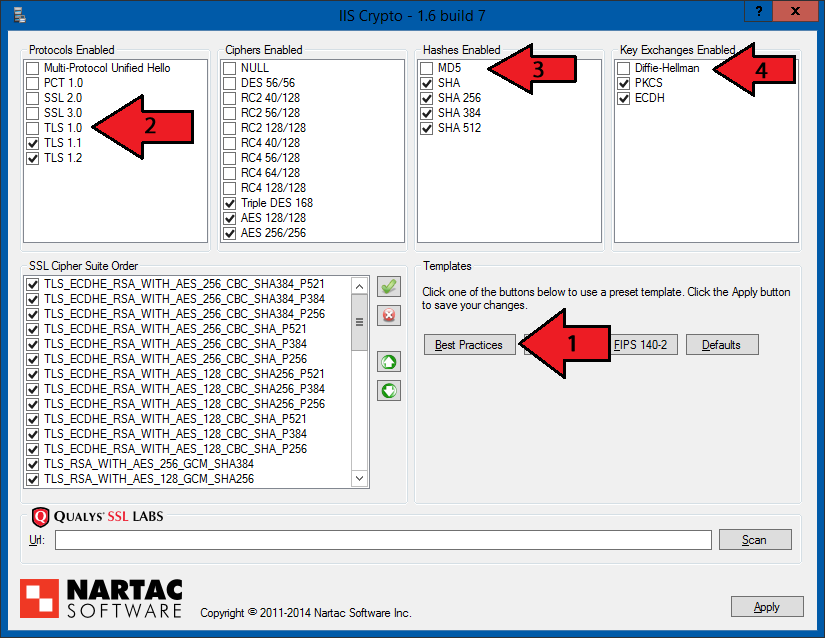Uncheck the Triple DES 168 cipher
Screen dimensions: 825x638
(229, 203)
